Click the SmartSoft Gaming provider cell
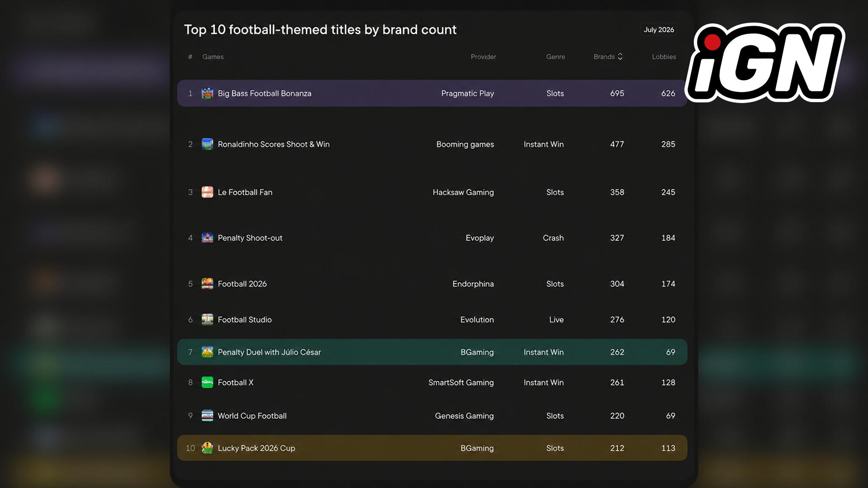 coord(461,382)
